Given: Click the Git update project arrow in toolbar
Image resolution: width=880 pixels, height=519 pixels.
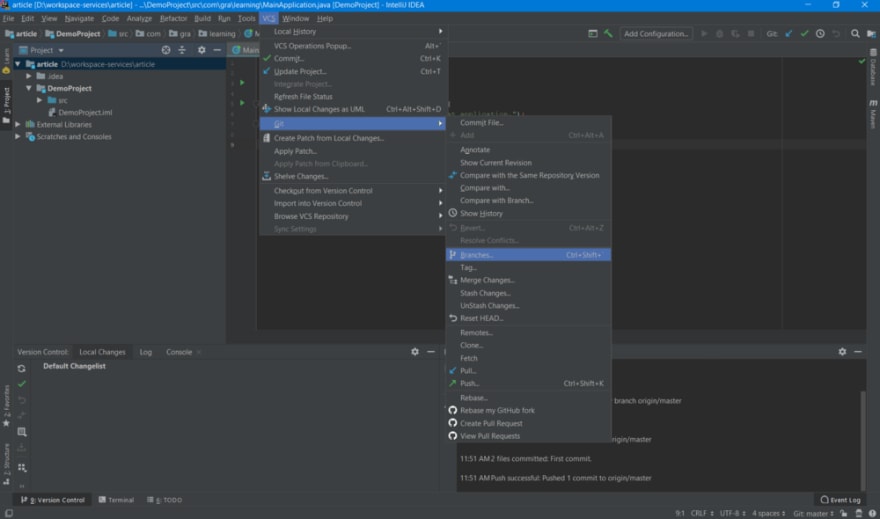Looking at the screenshot, I should tap(789, 34).
